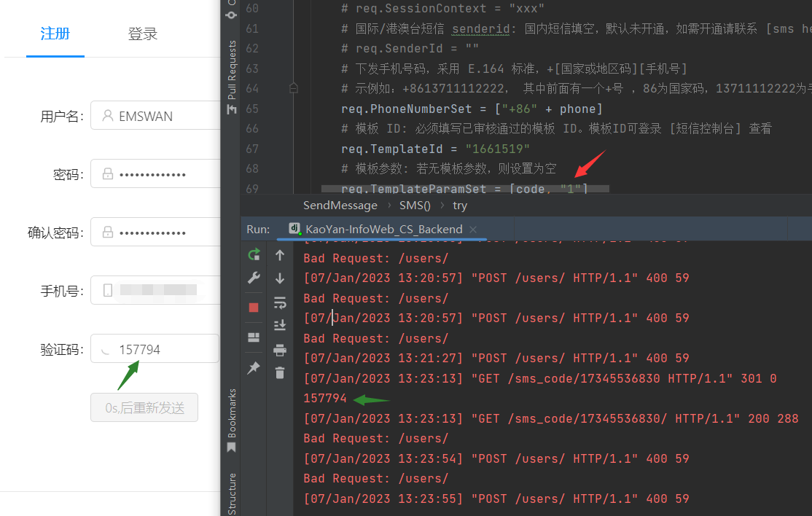
Task: Open SendMessage in the breadcrumb bar
Action: click(x=340, y=205)
